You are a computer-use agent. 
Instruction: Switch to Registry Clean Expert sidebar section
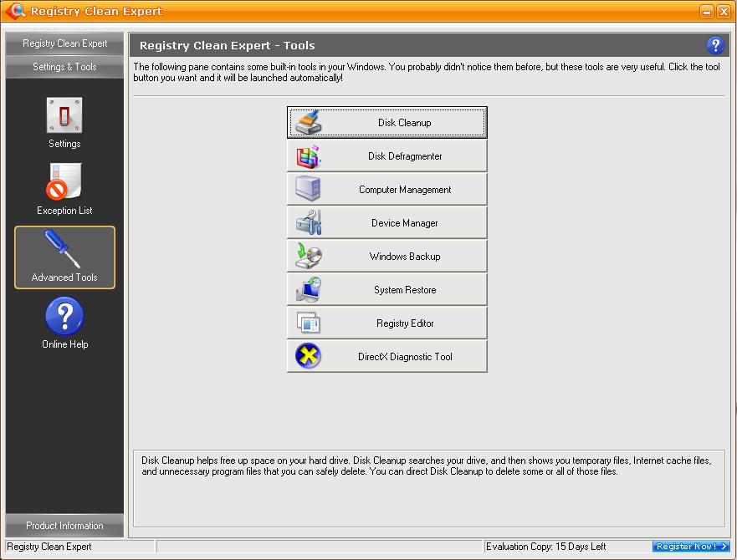click(64, 43)
